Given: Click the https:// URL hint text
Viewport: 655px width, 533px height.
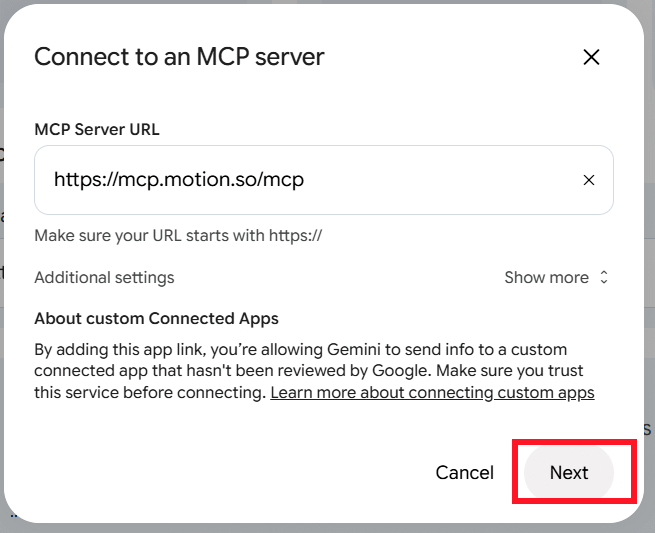Looking at the screenshot, I should point(178,236).
